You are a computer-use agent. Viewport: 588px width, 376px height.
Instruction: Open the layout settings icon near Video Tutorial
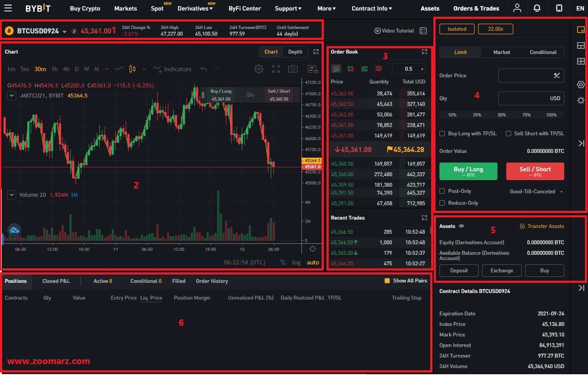coord(423,31)
